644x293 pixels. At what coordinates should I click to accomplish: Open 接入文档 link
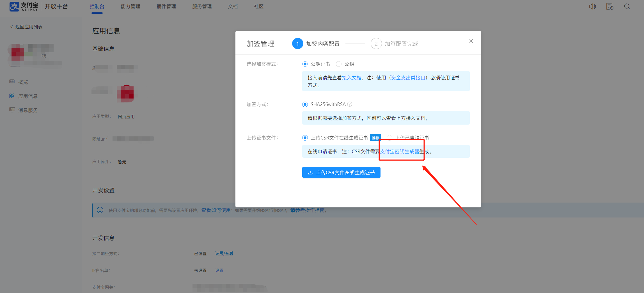click(x=352, y=78)
